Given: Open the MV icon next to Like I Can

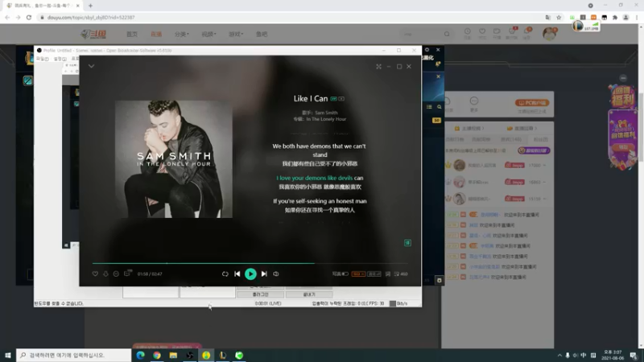Looking at the screenshot, I should pos(341,99).
